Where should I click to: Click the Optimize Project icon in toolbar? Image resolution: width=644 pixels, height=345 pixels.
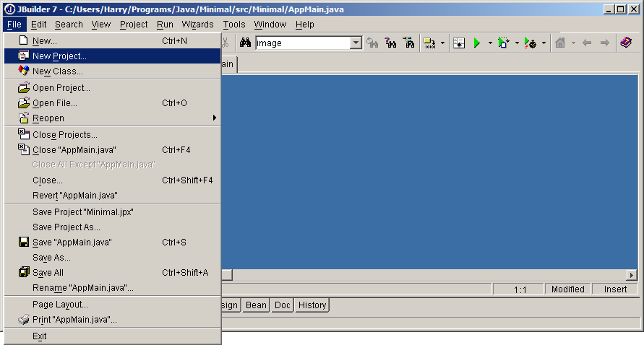(504, 43)
